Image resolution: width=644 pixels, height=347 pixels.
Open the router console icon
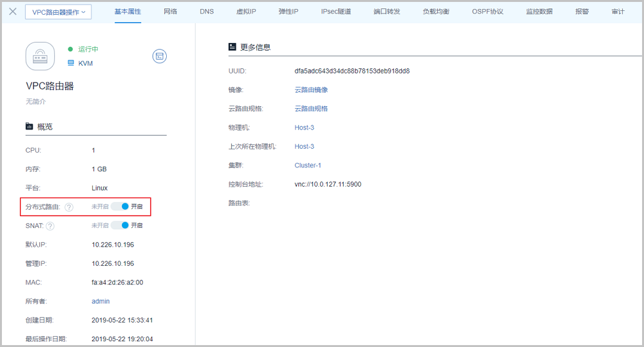[159, 57]
